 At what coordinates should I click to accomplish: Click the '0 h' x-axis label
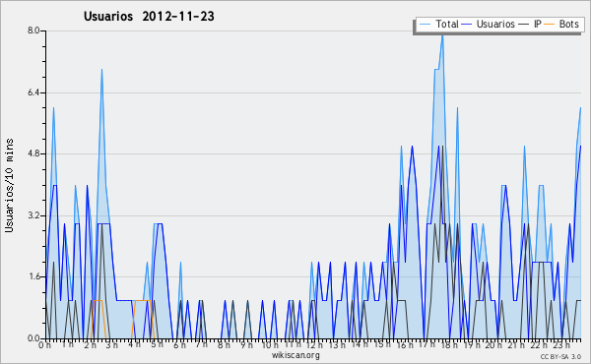45,345
